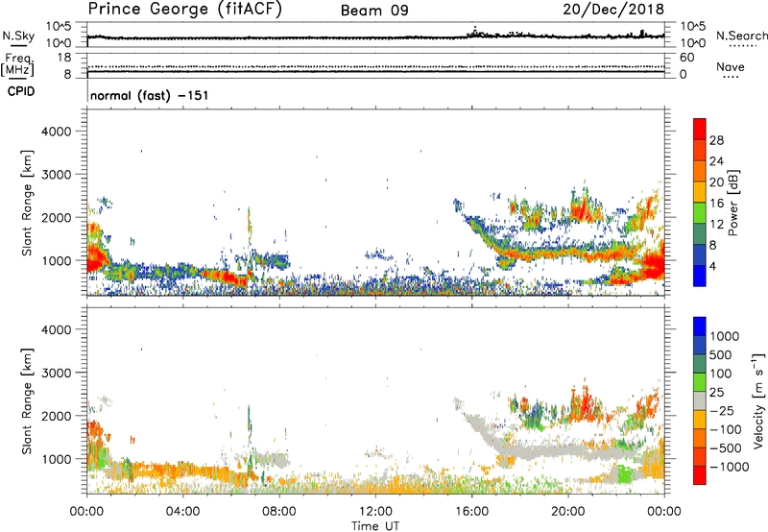Click the '16' Power colorbar label

coord(716,204)
